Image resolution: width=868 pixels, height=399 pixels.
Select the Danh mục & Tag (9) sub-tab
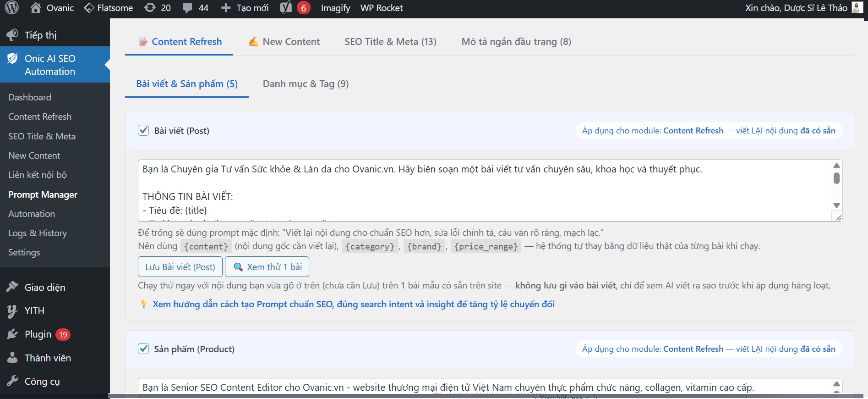(x=306, y=84)
